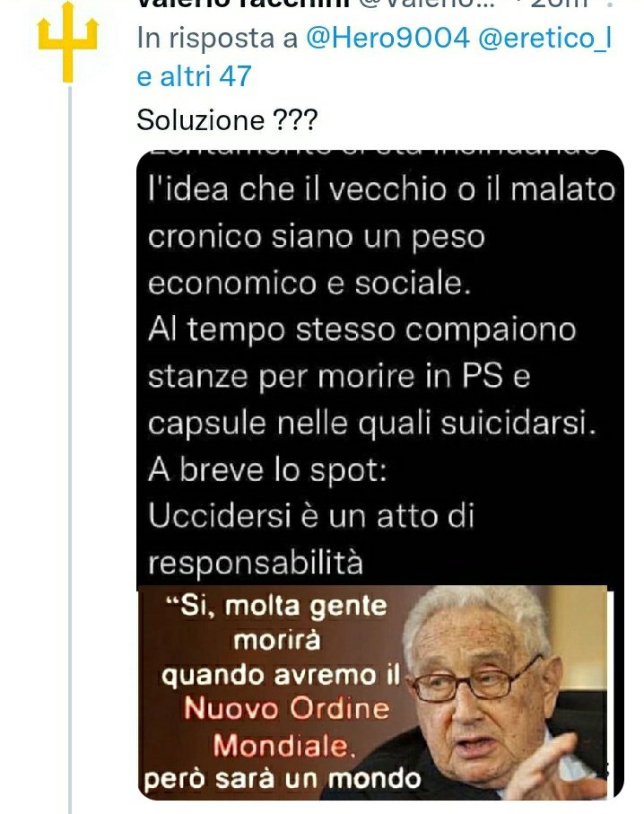Tap the red 'Nuovo Ordine' text

[x=286, y=709]
